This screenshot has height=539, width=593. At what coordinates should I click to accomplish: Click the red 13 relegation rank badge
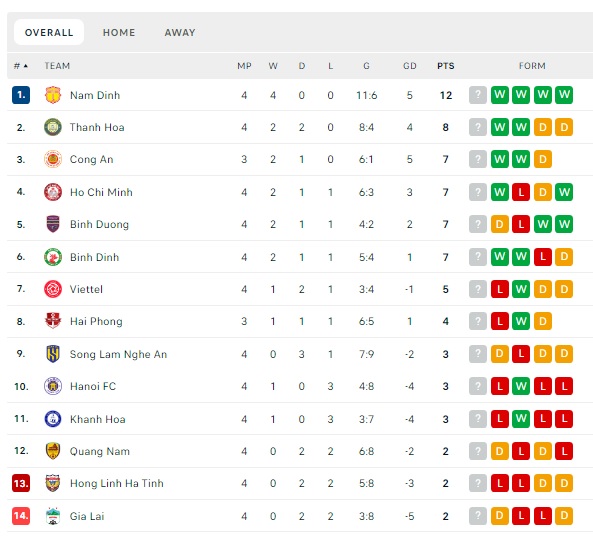(x=21, y=483)
